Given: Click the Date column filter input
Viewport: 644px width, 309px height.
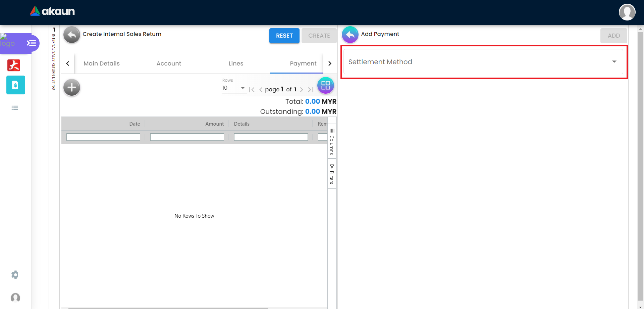Looking at the screenshot, I should coord(103,137).
